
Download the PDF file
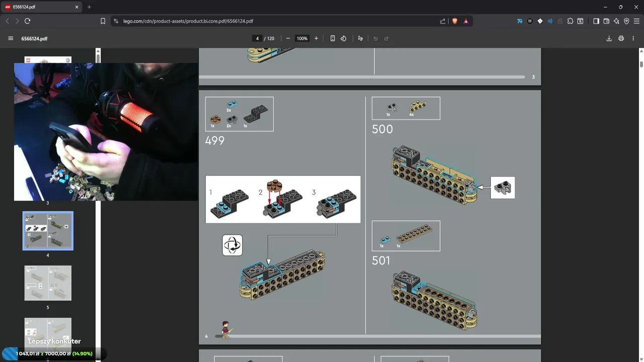(609, 39)
